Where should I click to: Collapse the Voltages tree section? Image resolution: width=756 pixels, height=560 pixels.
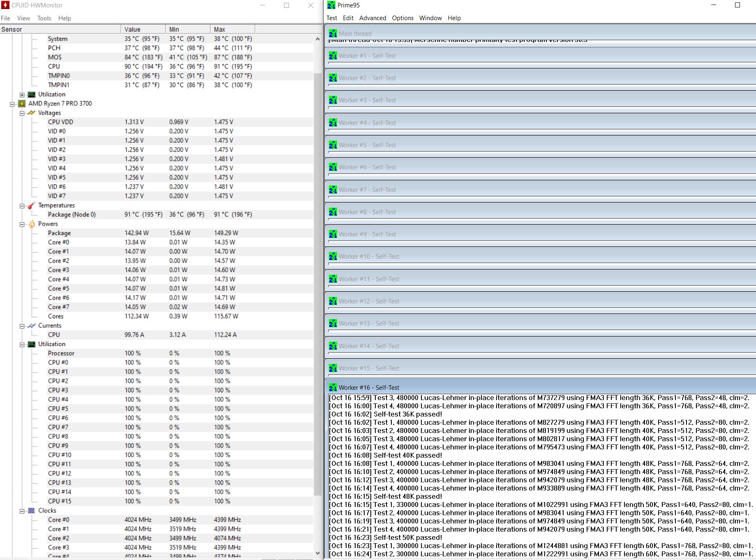22,113
